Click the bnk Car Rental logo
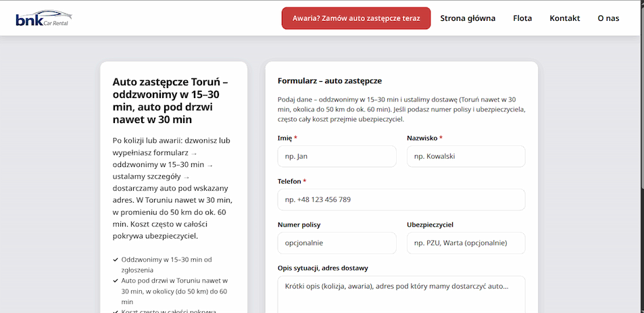644x313 pixels. [x=42, y=18]
